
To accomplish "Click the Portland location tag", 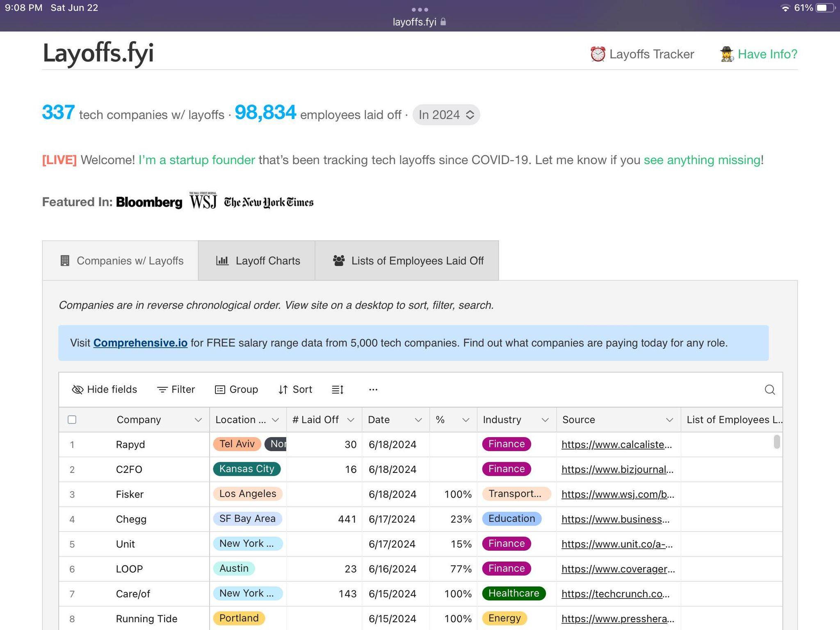I will tap(239, 619).
